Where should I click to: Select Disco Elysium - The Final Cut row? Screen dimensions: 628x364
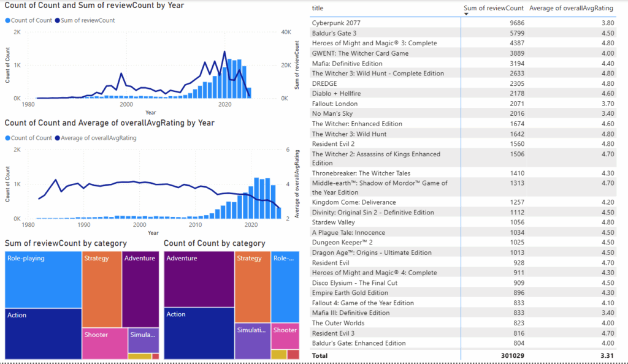[x=462, y=282]
